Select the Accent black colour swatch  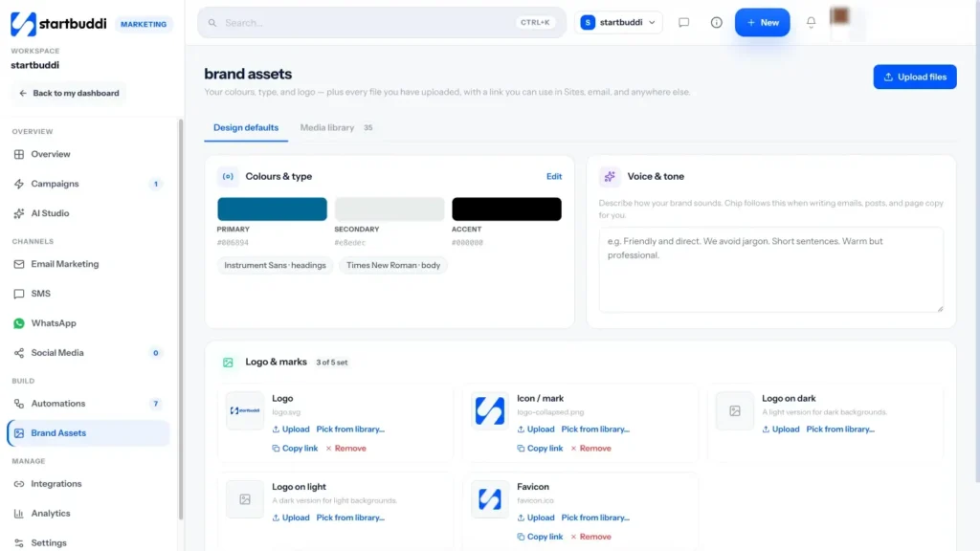506,209
